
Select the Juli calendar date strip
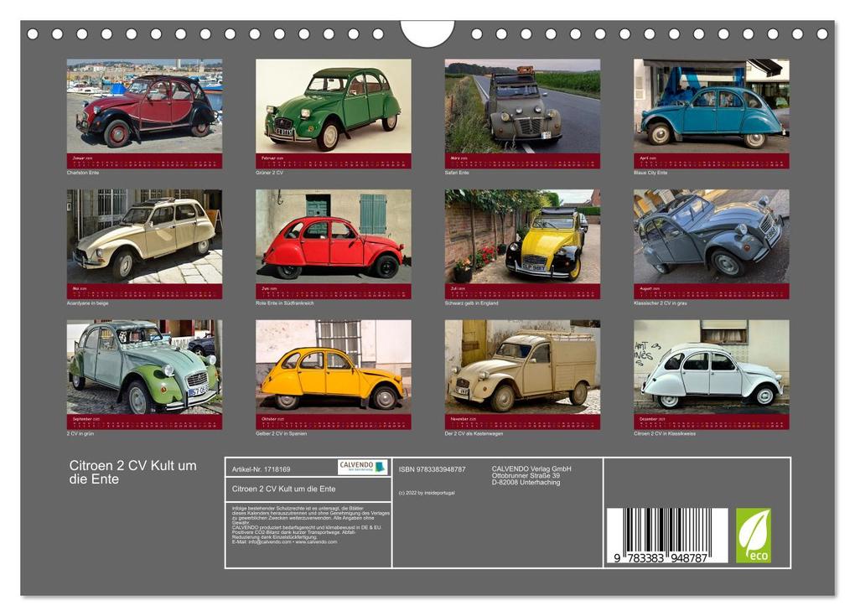tap(522, 291)
